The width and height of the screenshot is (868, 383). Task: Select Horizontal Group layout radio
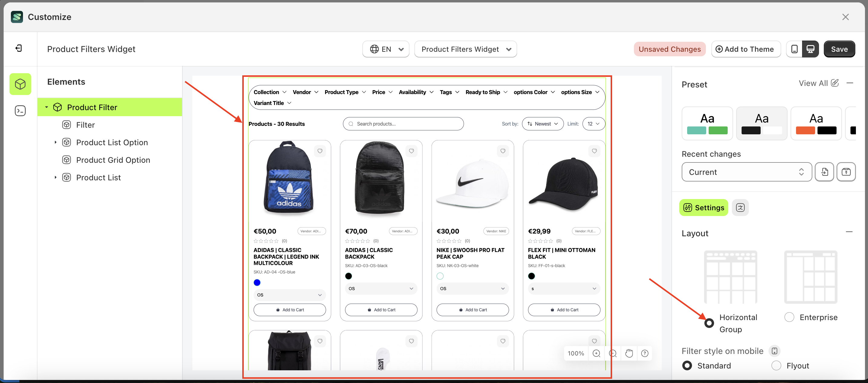709,323
